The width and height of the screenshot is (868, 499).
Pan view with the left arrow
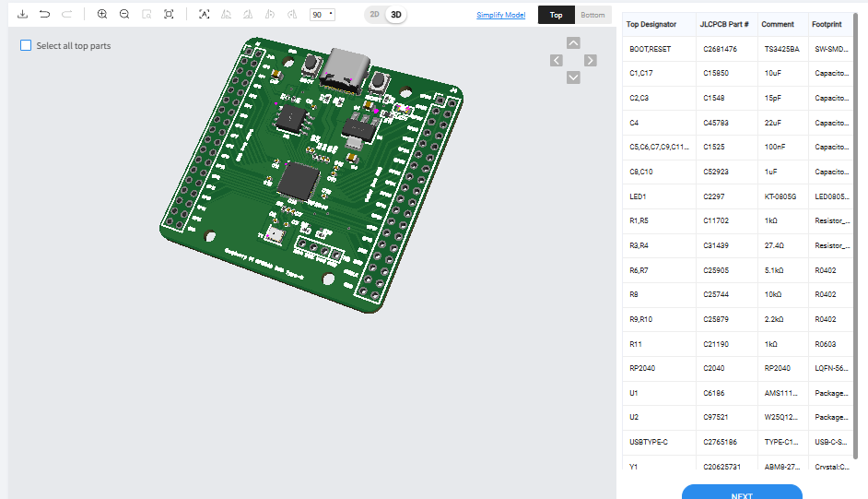(556, 60)
